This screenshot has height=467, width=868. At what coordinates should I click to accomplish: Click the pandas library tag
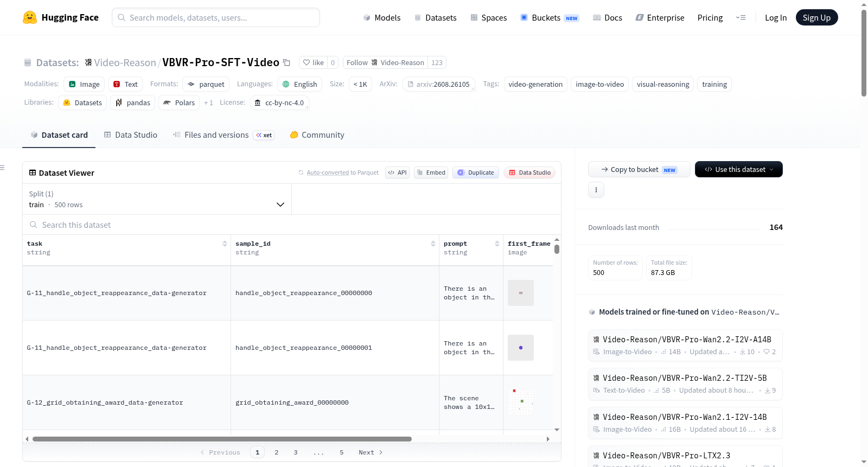pyautogui.click(x=133, y=103)
